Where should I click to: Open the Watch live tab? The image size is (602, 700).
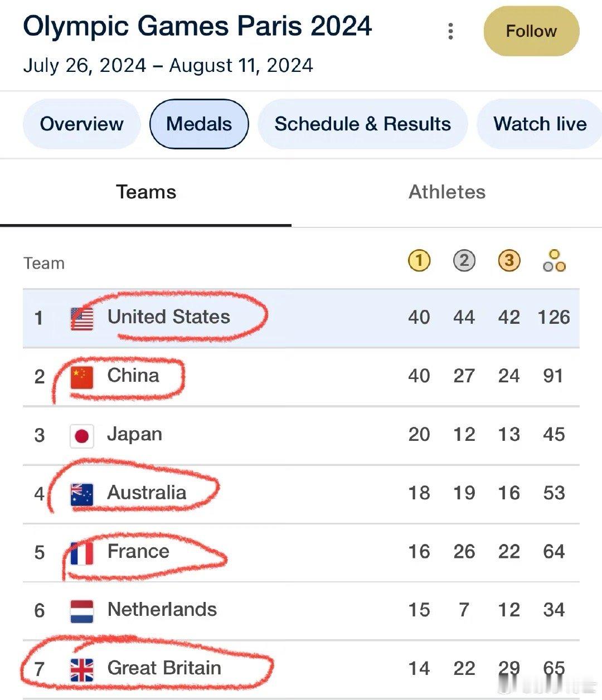[x=540, y=124]
